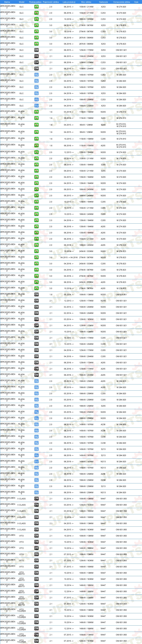Click the Pojemność silnika column header

(x=51, y=2)
